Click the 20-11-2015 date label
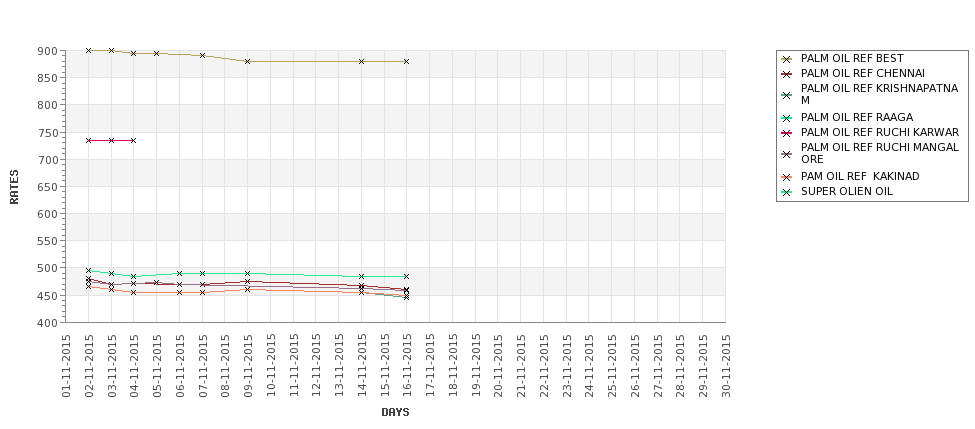This screenshot has height=429, width=975. (x=497, y=366)
